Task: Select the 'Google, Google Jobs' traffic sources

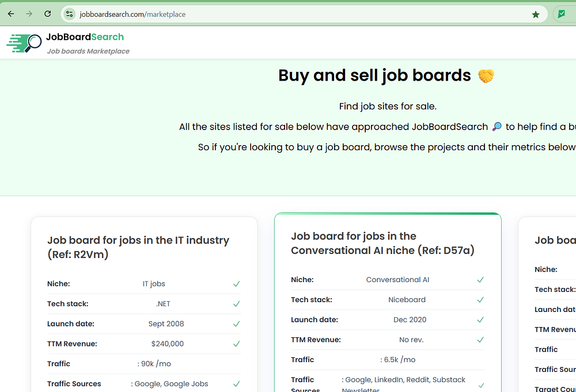Action: (170, 384)
